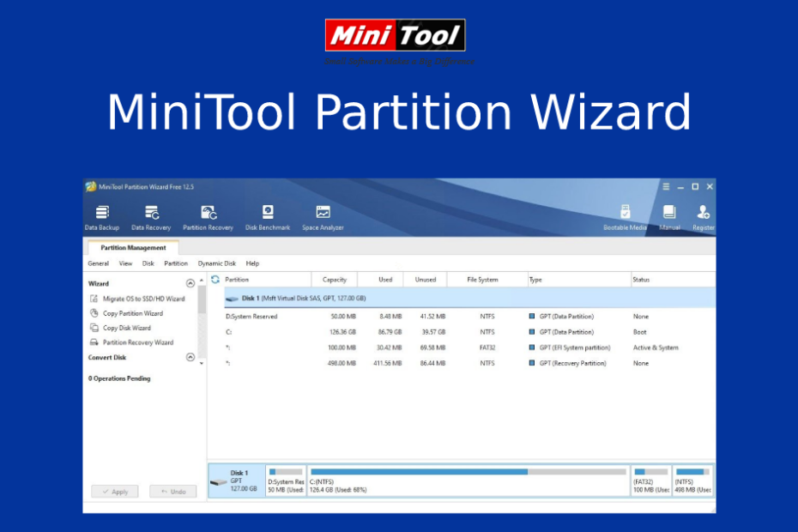Click the 100.00 MB capacity cell
This screenshot has height=532, width=798.
pyautogui.click(x=342, y=348)
